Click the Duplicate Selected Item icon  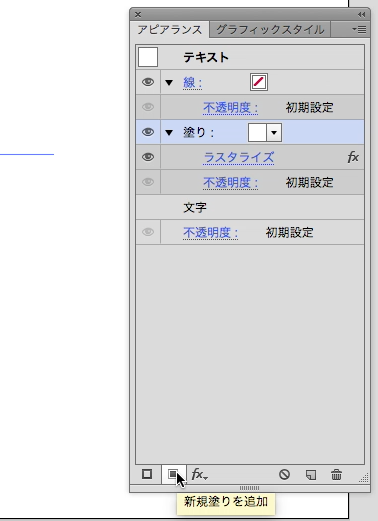[x=311, y=475]
